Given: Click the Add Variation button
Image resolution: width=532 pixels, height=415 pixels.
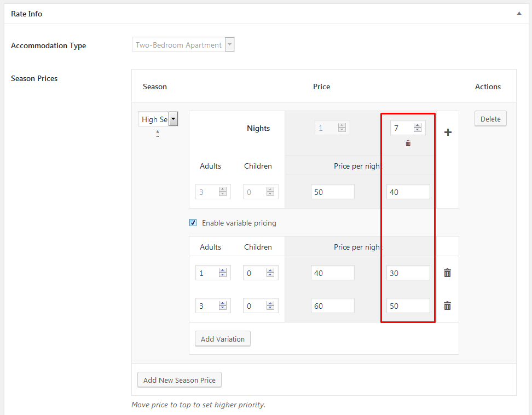Looking at the screenshot, I should (x=223, y=339).
